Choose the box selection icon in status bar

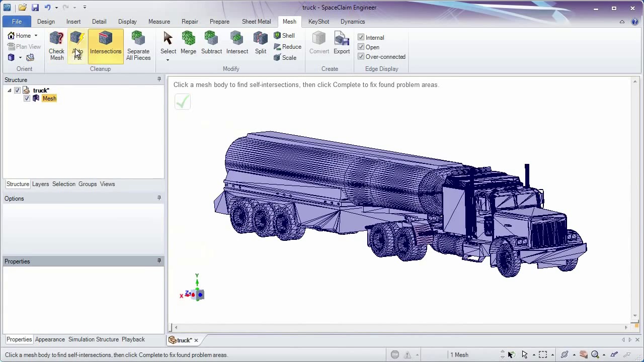(543, 354)
